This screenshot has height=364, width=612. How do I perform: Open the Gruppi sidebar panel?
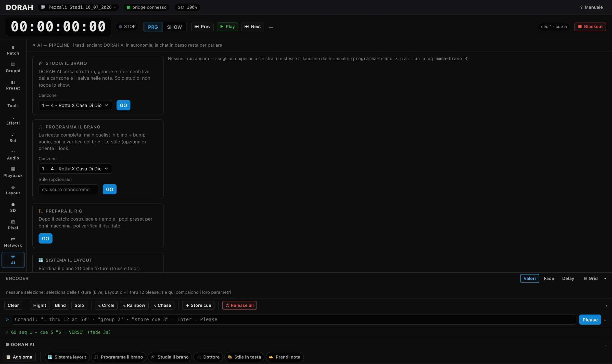coord(13,68)
